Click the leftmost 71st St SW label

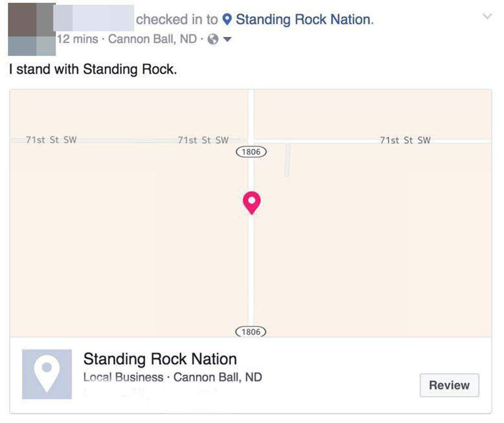pos(51,139)
